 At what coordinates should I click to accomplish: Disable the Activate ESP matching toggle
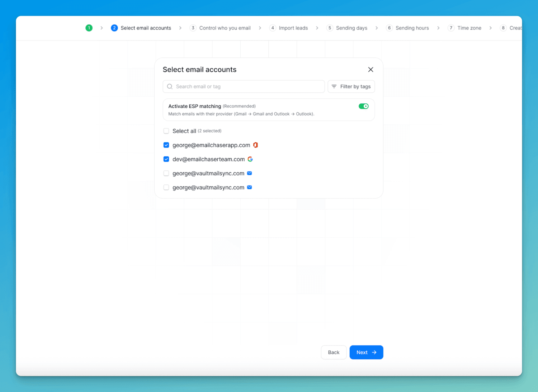363,106
